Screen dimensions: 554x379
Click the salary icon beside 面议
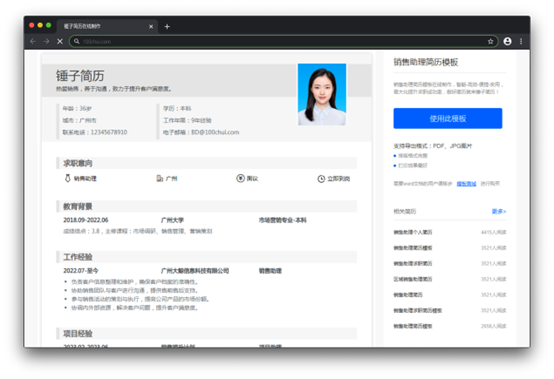[x=240, y=178]
